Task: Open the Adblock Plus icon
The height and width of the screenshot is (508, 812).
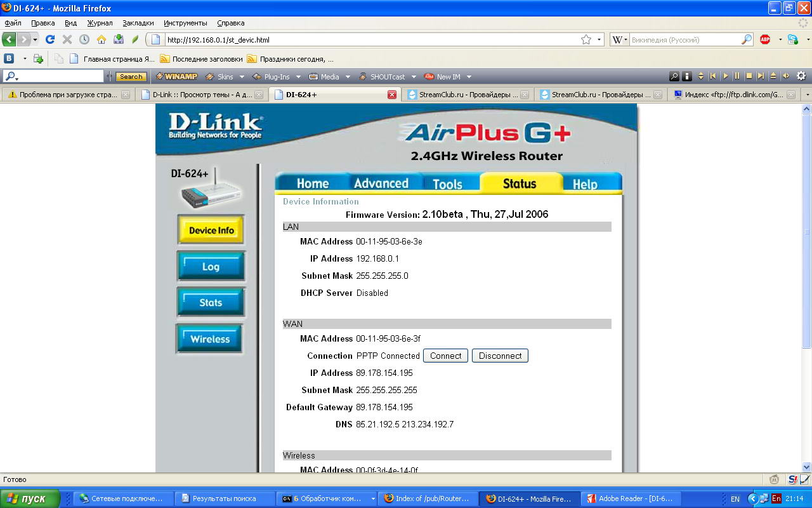Action: click(765, 39)
